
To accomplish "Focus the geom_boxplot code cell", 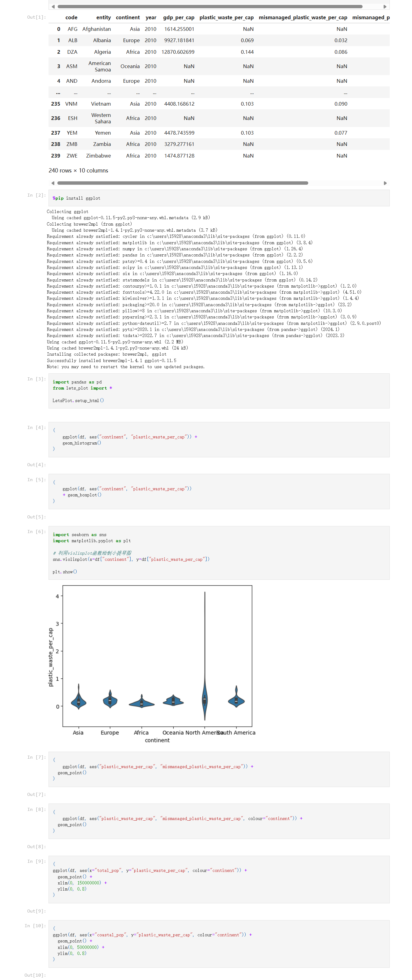I will pyautogui.click(x=219, y=492).
